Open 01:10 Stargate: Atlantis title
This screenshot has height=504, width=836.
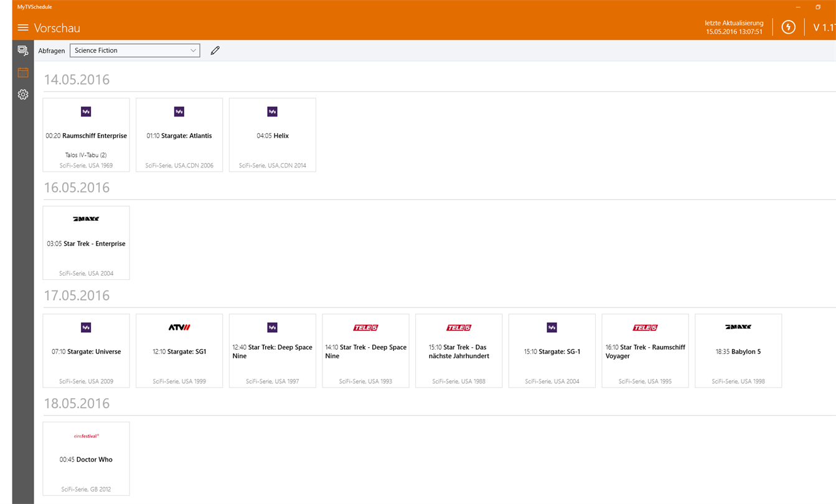179,136
